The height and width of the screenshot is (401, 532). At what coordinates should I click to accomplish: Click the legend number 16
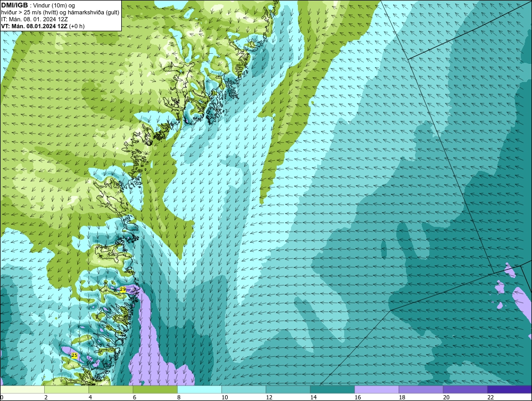tap(358, 397)
